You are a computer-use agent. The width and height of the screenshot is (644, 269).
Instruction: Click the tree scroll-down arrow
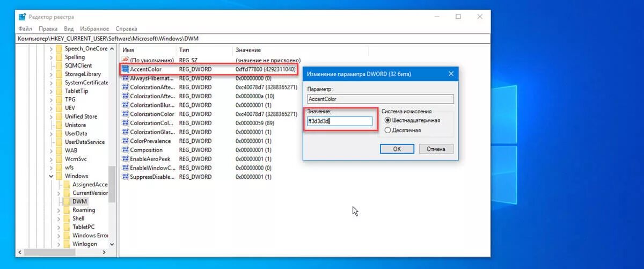112,244
